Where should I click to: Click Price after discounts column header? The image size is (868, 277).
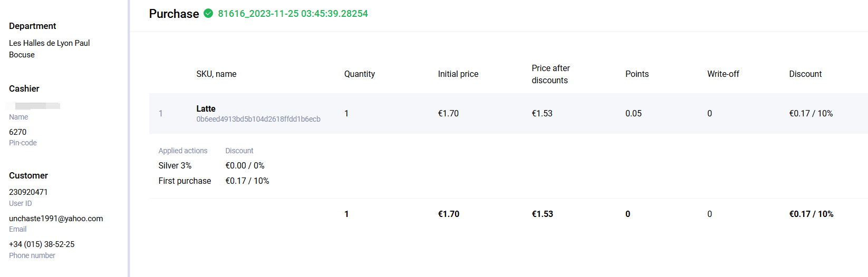click(x=551, y=74)
